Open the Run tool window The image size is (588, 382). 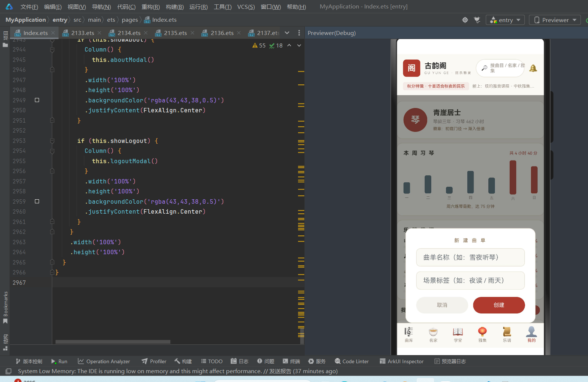tap(59, 361)
